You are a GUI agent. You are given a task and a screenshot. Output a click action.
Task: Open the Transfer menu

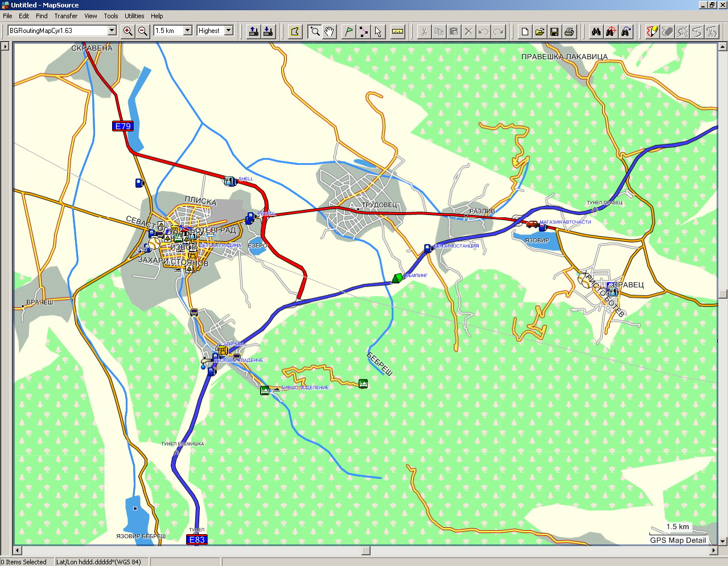click(66, 16)
